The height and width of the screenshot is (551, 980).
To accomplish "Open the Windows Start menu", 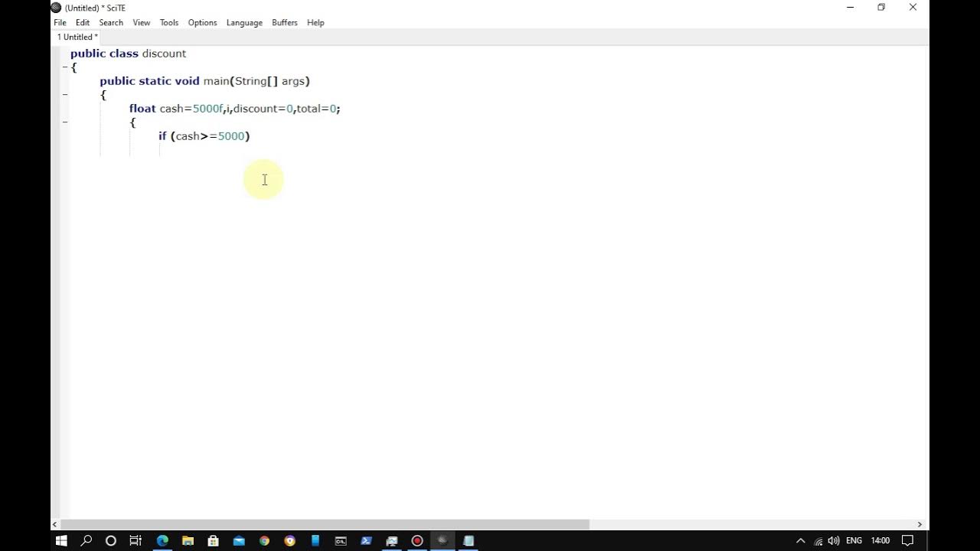I will click(x=61, y=540).
